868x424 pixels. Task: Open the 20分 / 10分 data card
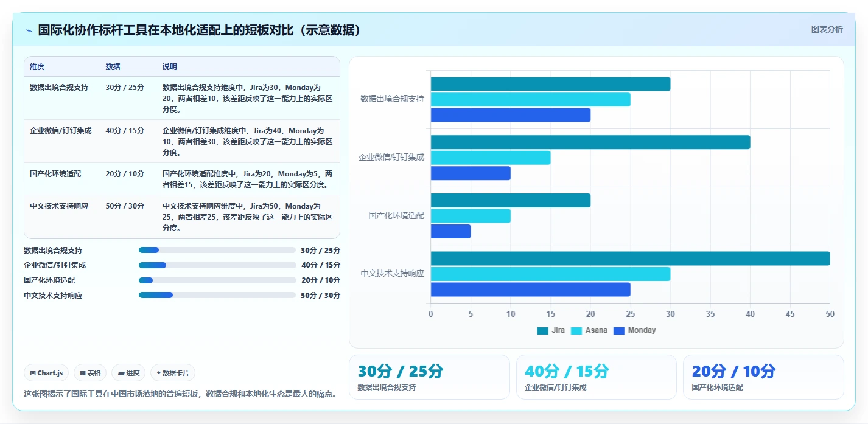(763, 377)
